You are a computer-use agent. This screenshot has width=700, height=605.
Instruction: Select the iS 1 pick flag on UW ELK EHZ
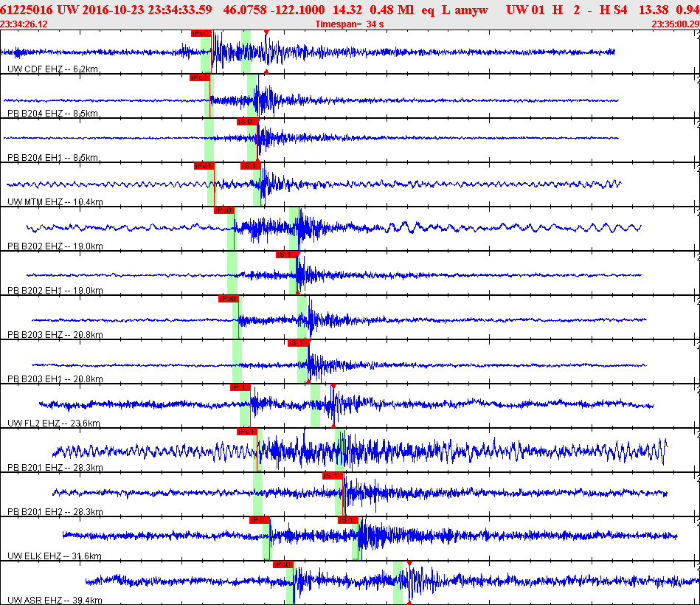348,520
